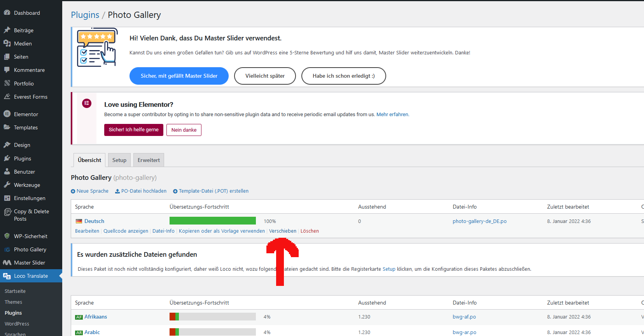Click the Kommentare speech bubble icon
Viewport: 644px width, 336px height.
(7, 70)
